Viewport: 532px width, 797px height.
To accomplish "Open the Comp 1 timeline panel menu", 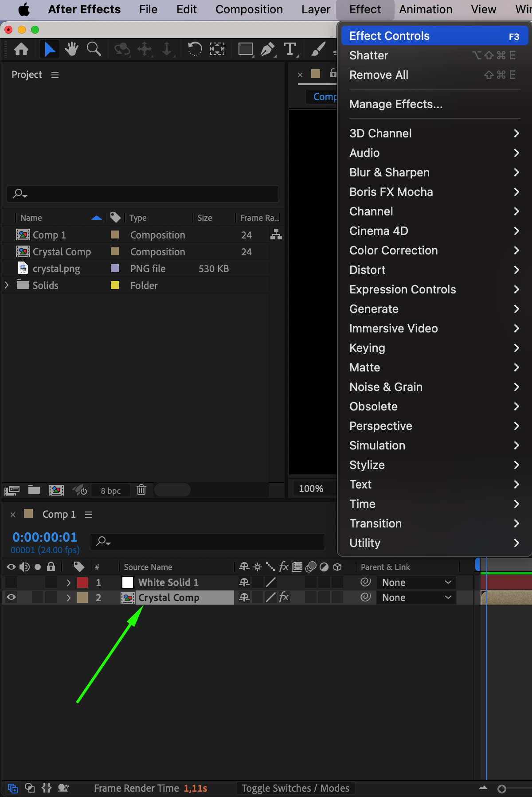I will 89,514.
